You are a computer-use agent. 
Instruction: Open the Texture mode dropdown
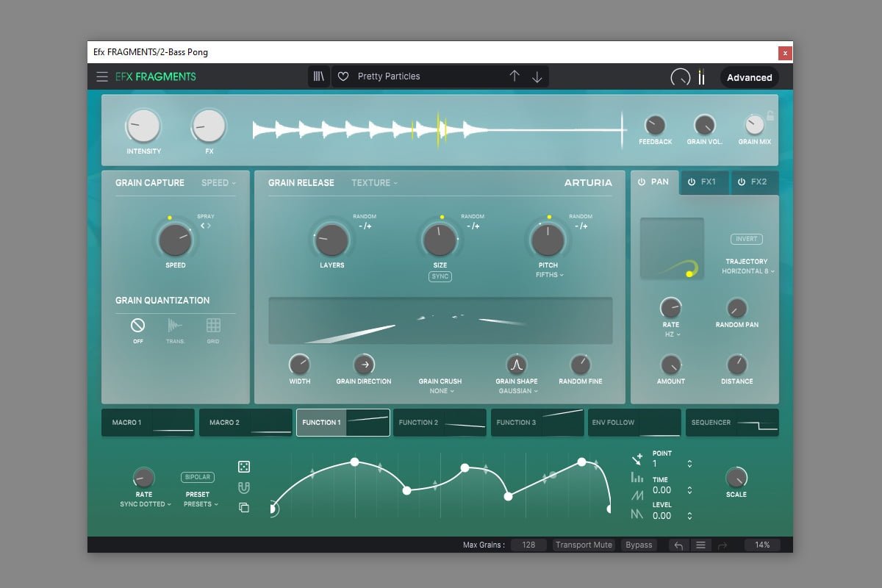click(374, 183)
